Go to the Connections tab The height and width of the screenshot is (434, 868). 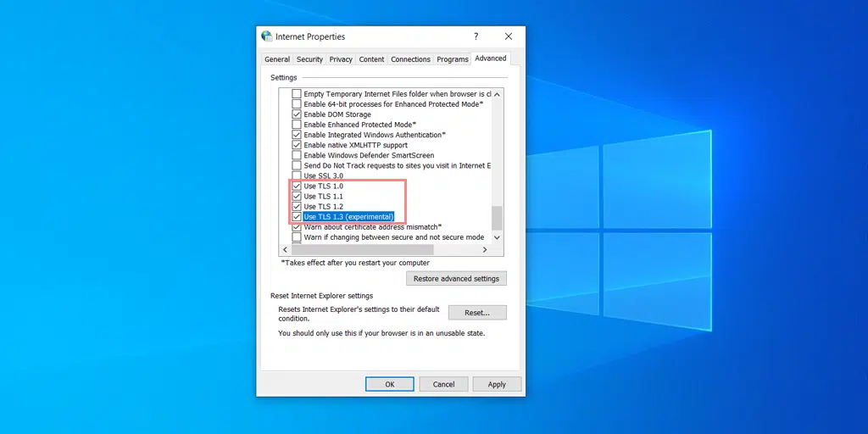point(410,59)
